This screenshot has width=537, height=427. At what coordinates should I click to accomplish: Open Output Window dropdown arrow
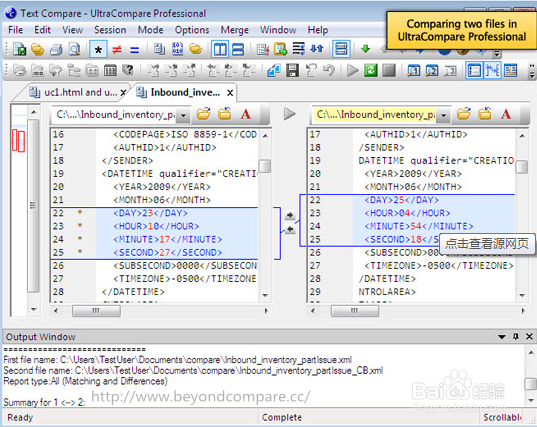click(502, 337)
